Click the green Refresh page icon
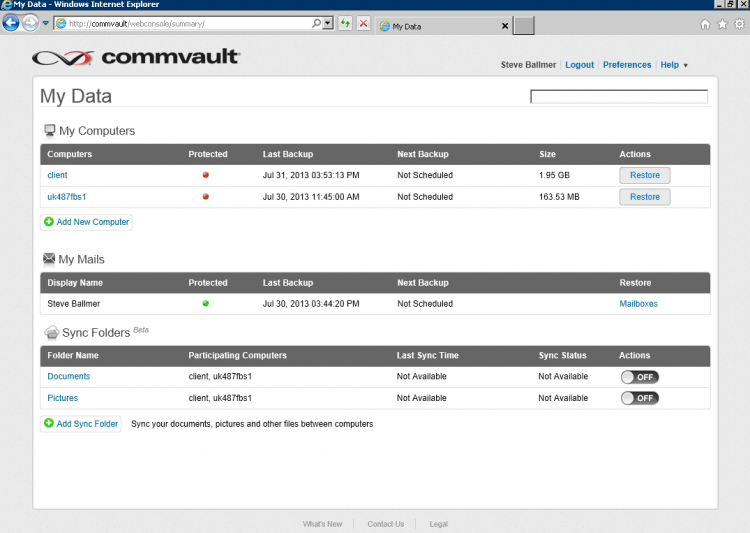Viewport: 750px width, 533px height. (x=345, y=23)
